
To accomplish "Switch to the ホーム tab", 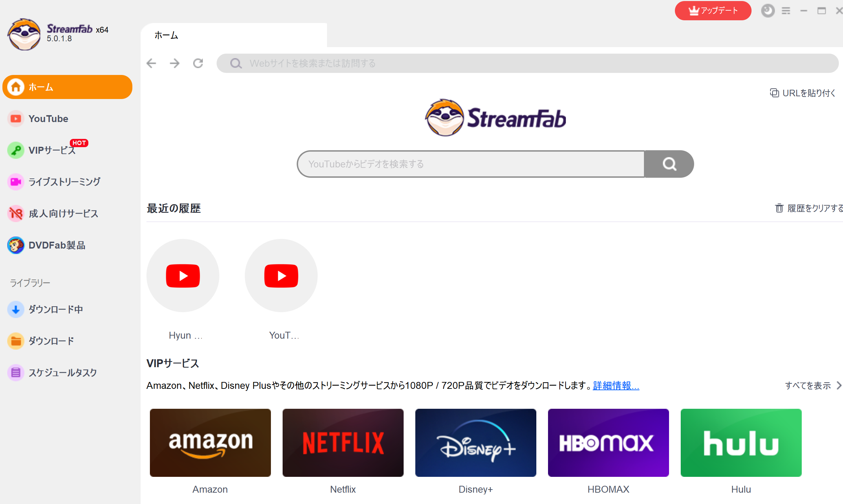I will 234,35.
